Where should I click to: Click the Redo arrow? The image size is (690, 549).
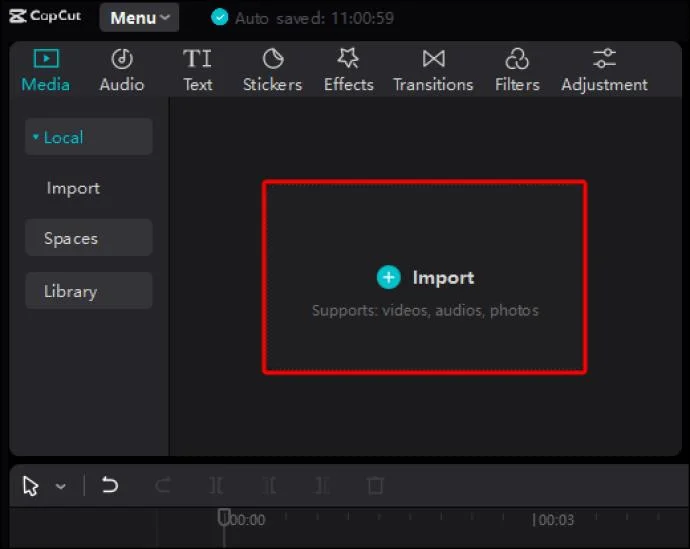pyautogui.click(x=163, y=485)
